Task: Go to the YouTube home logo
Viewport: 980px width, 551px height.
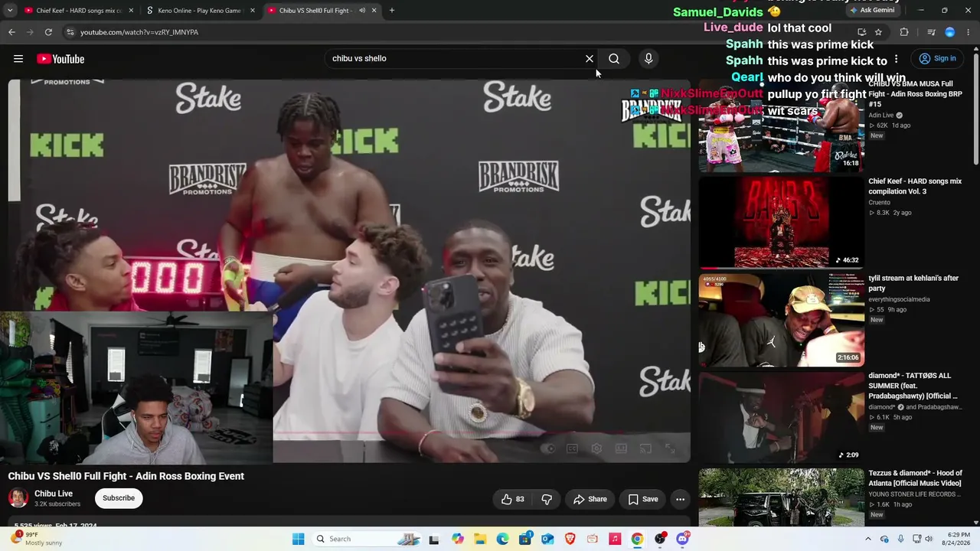Action: click(60, 59)
